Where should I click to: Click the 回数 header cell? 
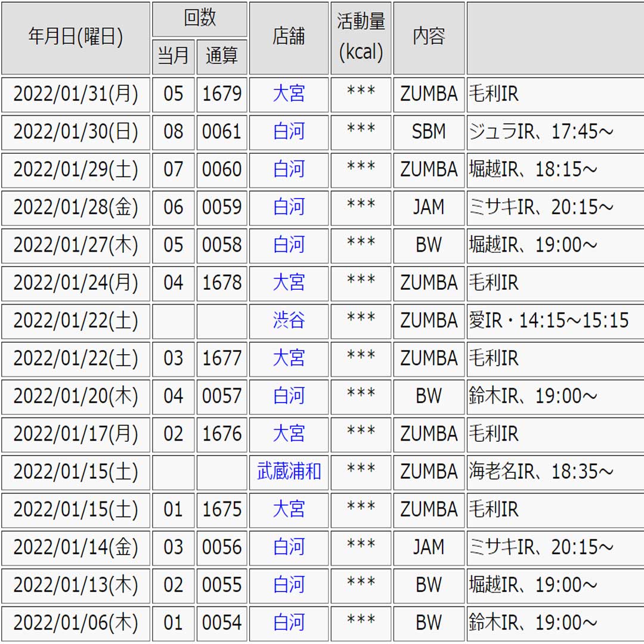(x=200, y=19)
